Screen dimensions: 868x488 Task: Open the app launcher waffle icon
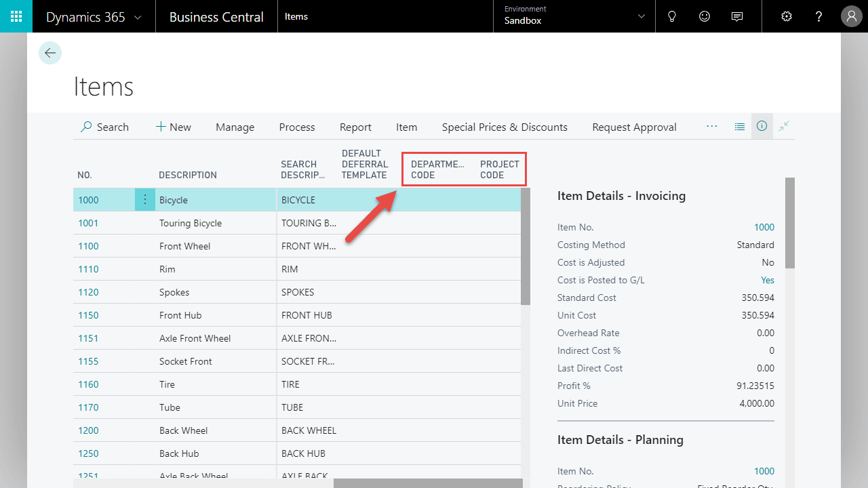16,16
